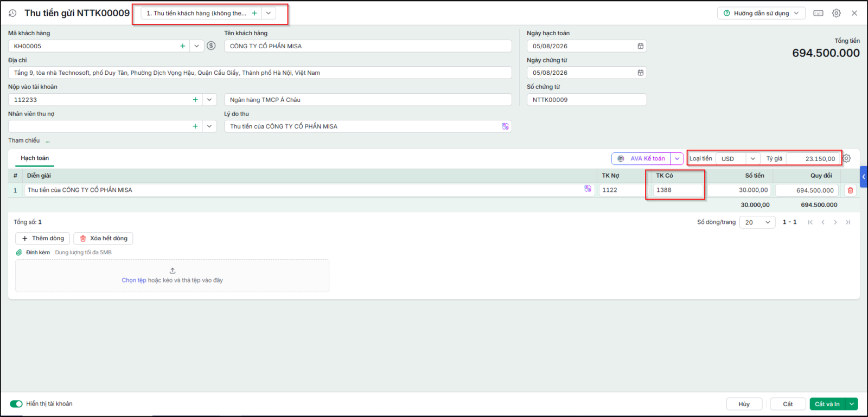Go to next page icon
Screen dimensions: 868x417
(835, 222)
